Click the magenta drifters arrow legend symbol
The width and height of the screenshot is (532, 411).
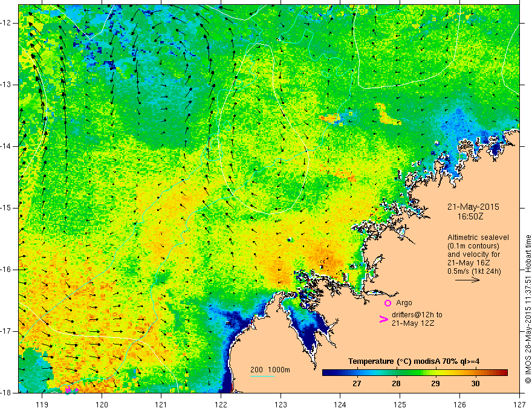tap(383, 319)
